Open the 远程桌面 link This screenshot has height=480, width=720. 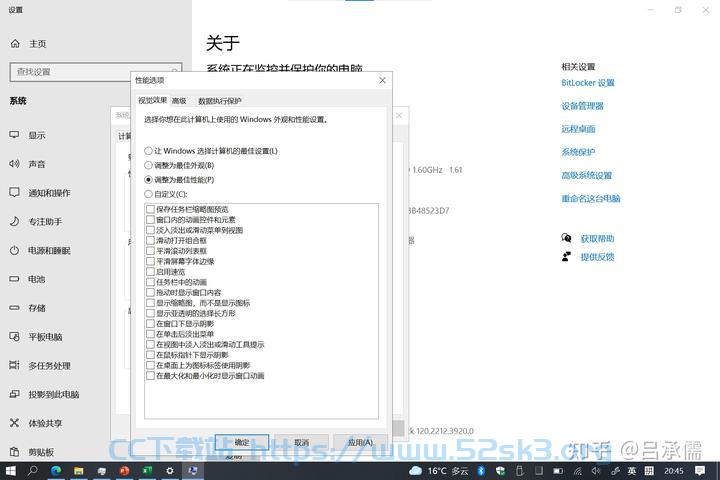pyautogui.click(x=578, y=129)
